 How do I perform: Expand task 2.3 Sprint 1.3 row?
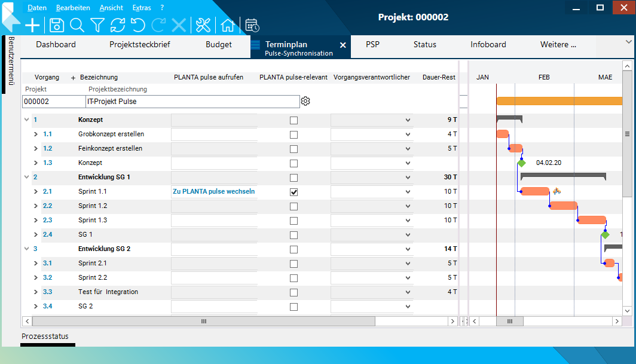[36, 221]
